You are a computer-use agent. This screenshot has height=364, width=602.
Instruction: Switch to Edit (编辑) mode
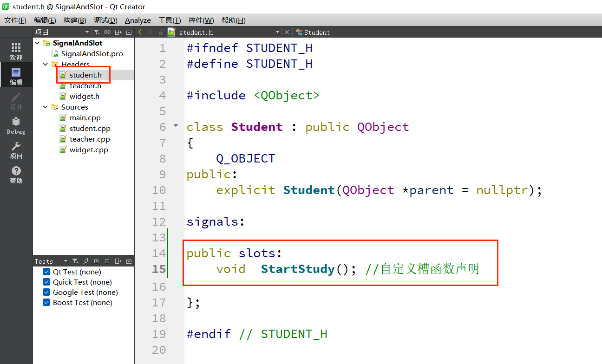pyautogui.click(x=16, y=76)
